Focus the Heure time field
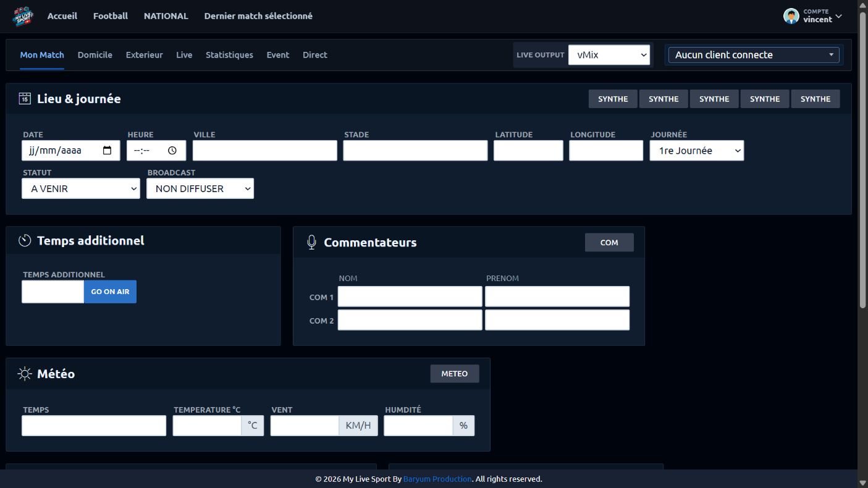This screenshot has width=868, height=488. (156, 151)
